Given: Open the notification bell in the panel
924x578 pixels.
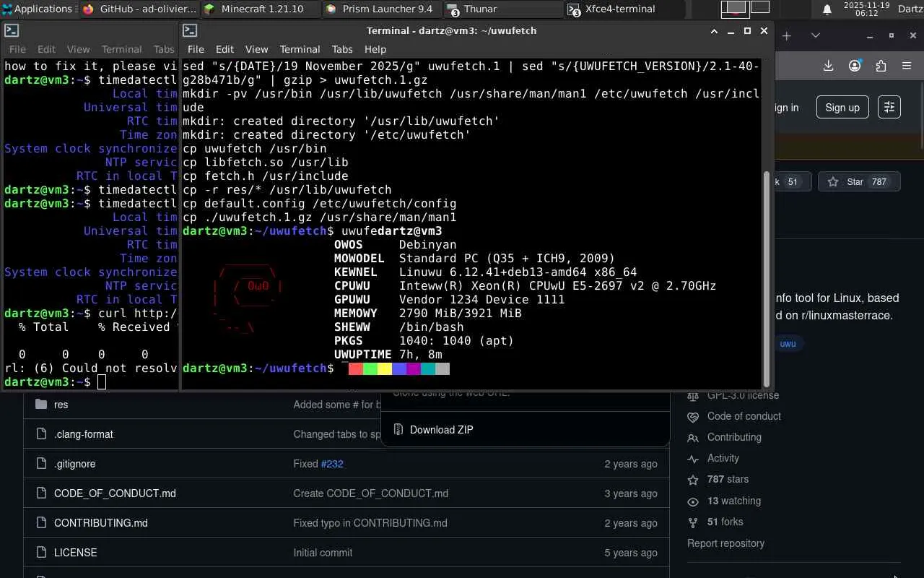Looking at the screenshot, I should click(x=827, y=9).
